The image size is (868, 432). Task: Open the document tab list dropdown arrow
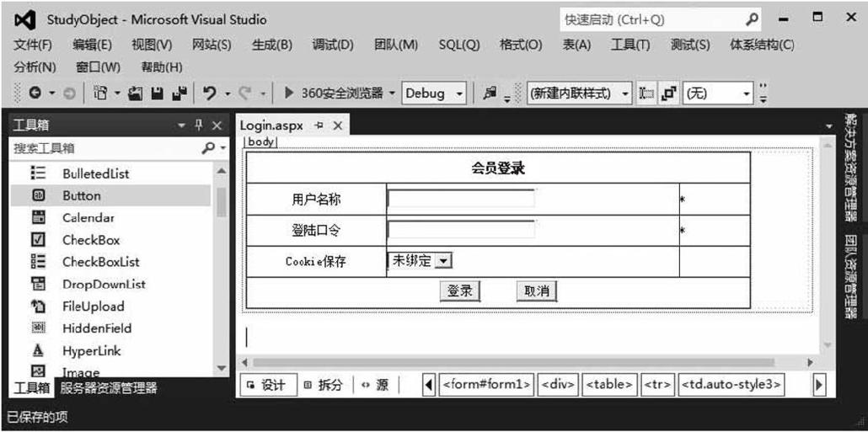coord(828,126)
